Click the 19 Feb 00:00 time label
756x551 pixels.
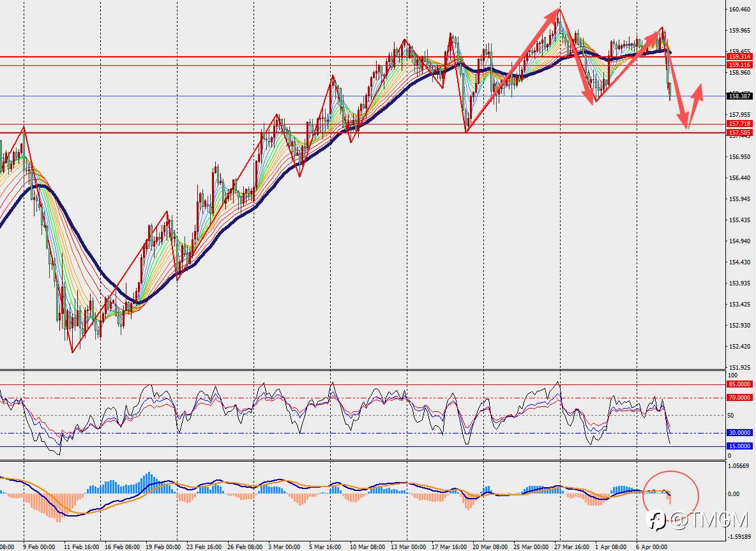[163, 547]
